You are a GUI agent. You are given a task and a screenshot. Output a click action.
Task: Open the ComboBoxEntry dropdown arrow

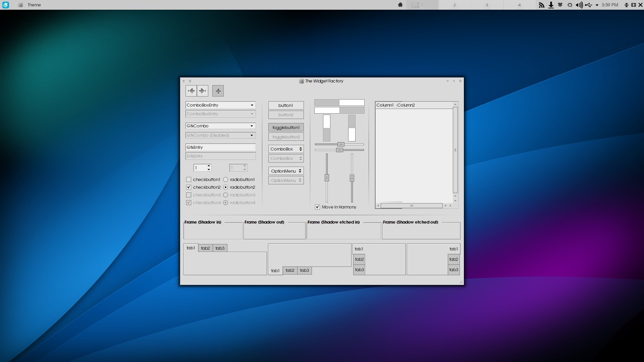click(x=252, y=105)
